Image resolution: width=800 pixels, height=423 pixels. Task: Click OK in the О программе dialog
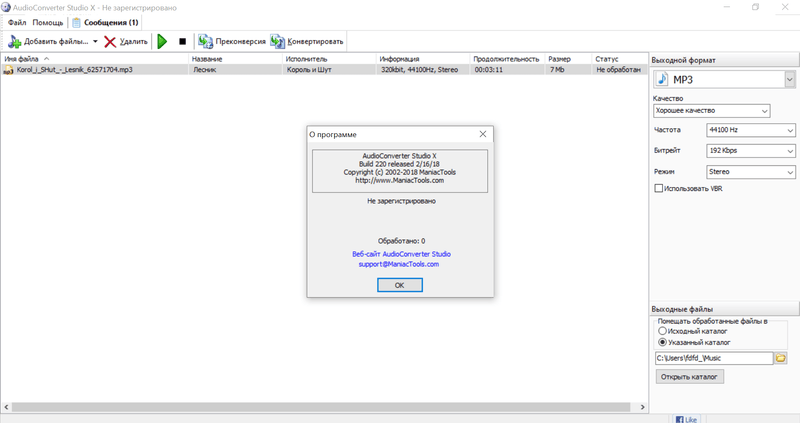point(399,285)
